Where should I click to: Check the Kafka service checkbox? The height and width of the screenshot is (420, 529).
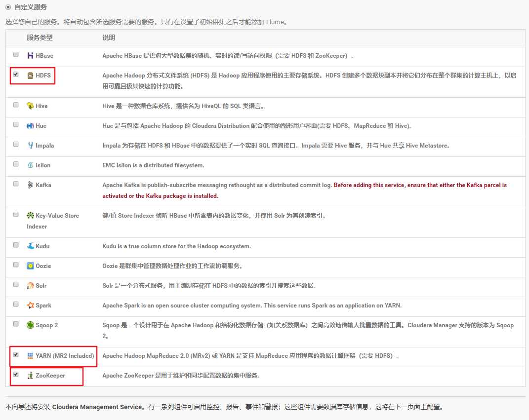pyautogui.click(x=16, y=184)
